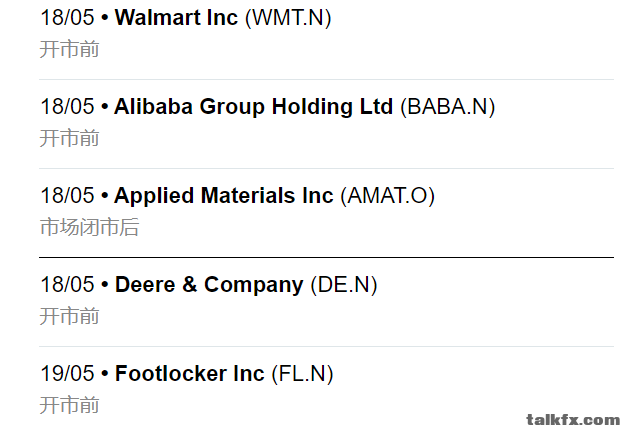The height and width of the screenshot is (431, 625).
Task: Select Alibaba Group Holding Ltd entry
Action: coord(253,107)
